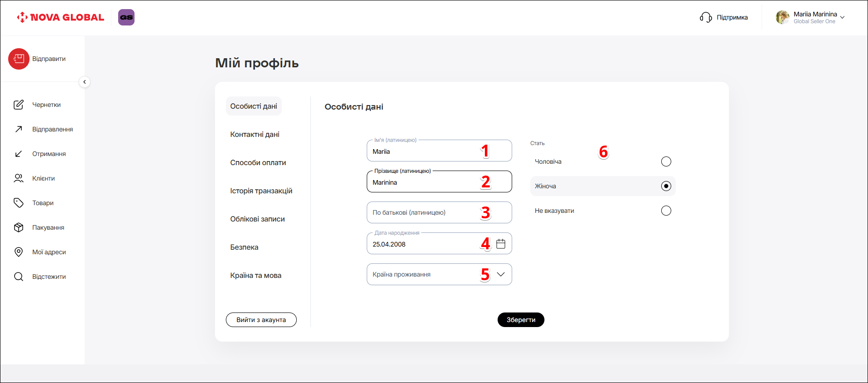Image resolution: width=868 pixels, height=383 pixels.
Task: Click the Відстежити magnifier icon
Action: click(19, 277)
